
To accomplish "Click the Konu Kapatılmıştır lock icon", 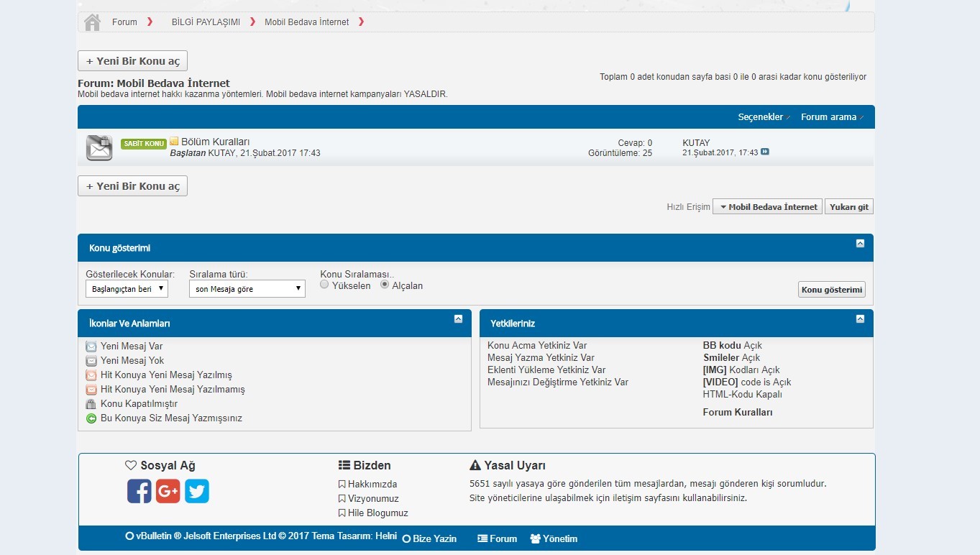I will 91,404.
